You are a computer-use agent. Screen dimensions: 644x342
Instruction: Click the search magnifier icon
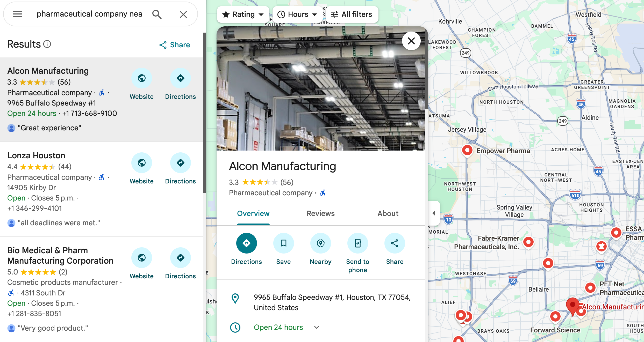[157, 14]
